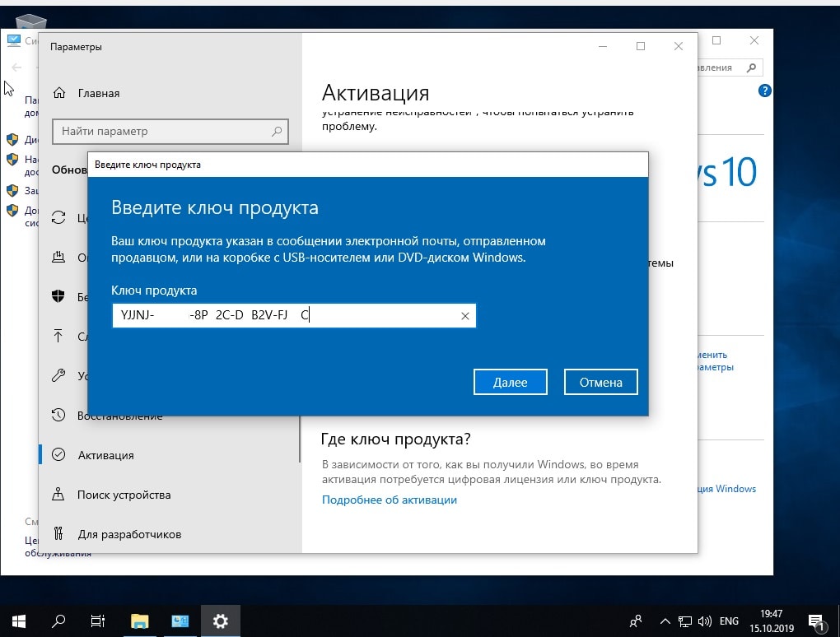Open Поиск устройства sidebar item
Viewport: 840px width, 637px height.
click(124, 495)
